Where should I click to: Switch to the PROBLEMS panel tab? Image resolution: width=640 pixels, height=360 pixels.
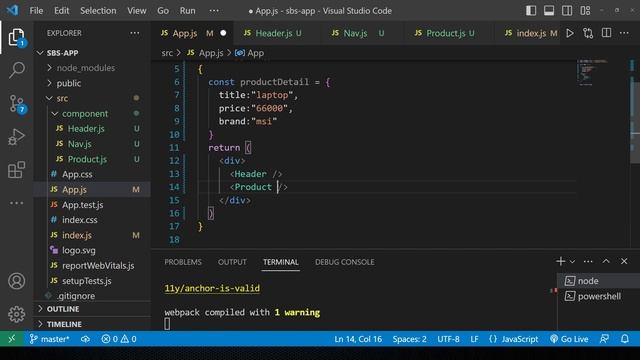(183, 262)
